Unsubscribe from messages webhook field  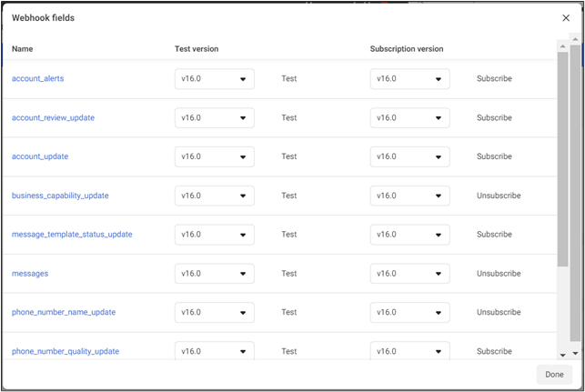point(499,274)
